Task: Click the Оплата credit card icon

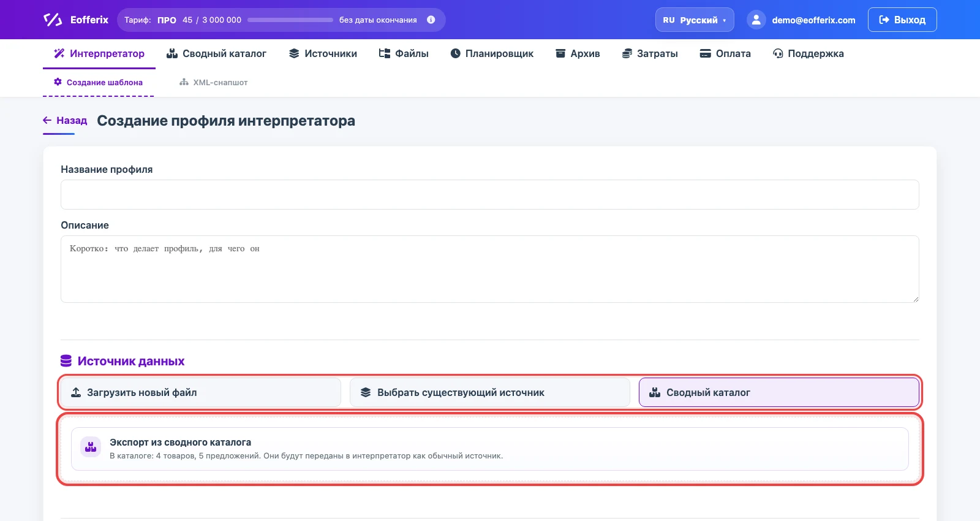Action: 706,53
